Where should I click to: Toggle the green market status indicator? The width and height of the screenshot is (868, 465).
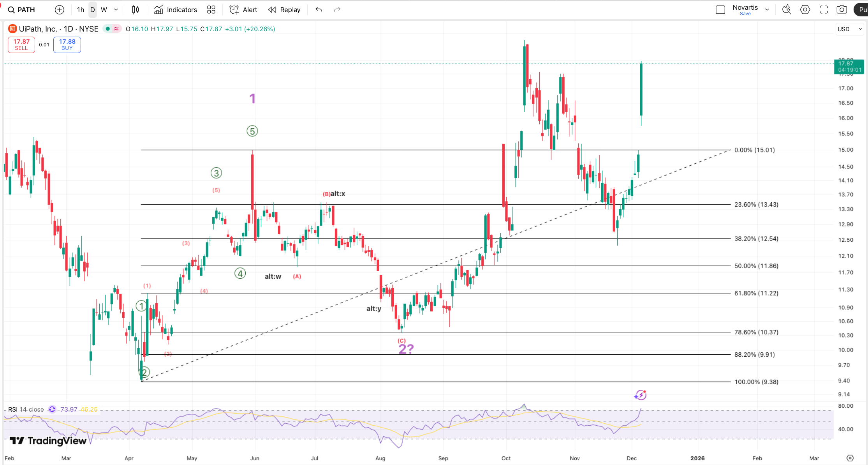108,29
